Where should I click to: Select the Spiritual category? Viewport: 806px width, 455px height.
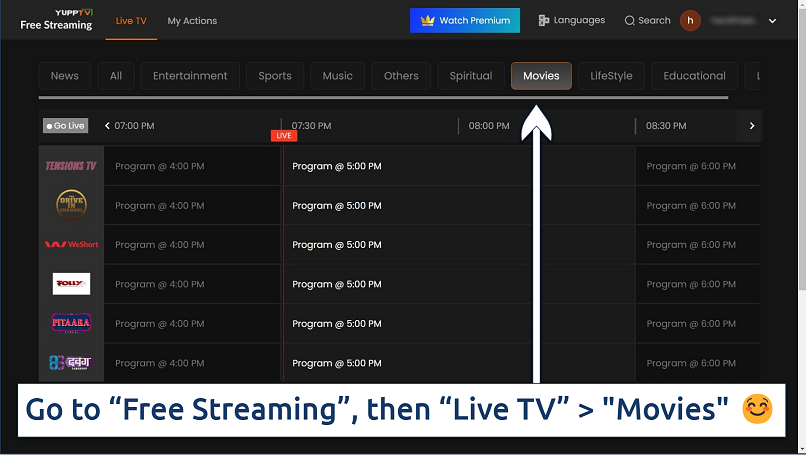(x=470, y=76)
